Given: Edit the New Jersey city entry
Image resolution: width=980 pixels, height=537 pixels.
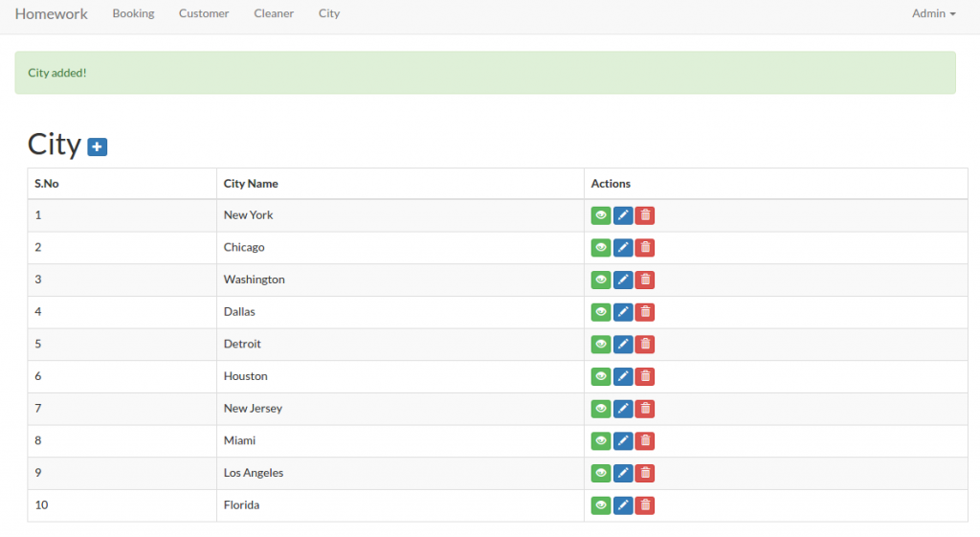Looking at the screenshot, I should (623, 409).
